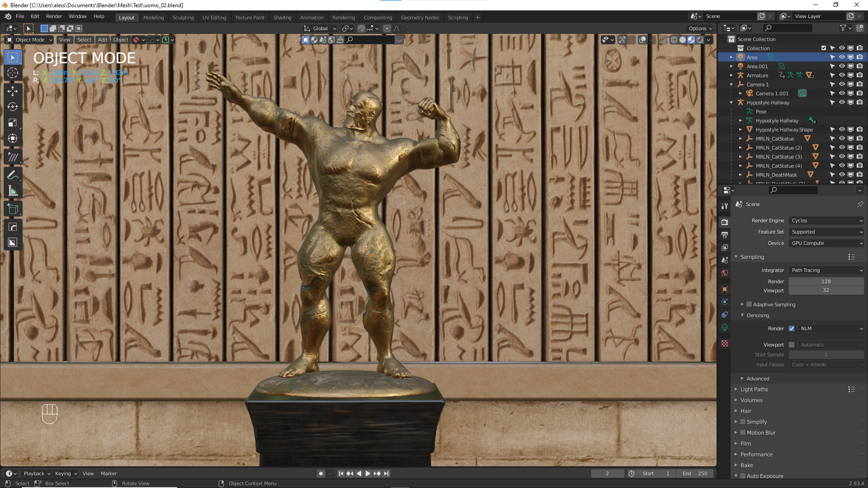This screenshot has height=488, width=868.
Task: Open the Render Engine dropdown
Action: (x=826, y=221)
